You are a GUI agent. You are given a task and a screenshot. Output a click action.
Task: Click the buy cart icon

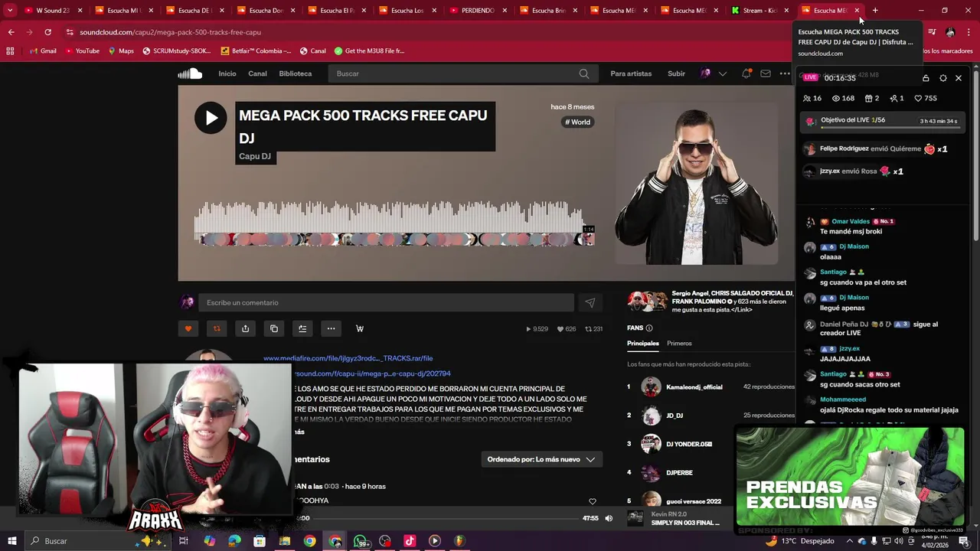point(360,328)
